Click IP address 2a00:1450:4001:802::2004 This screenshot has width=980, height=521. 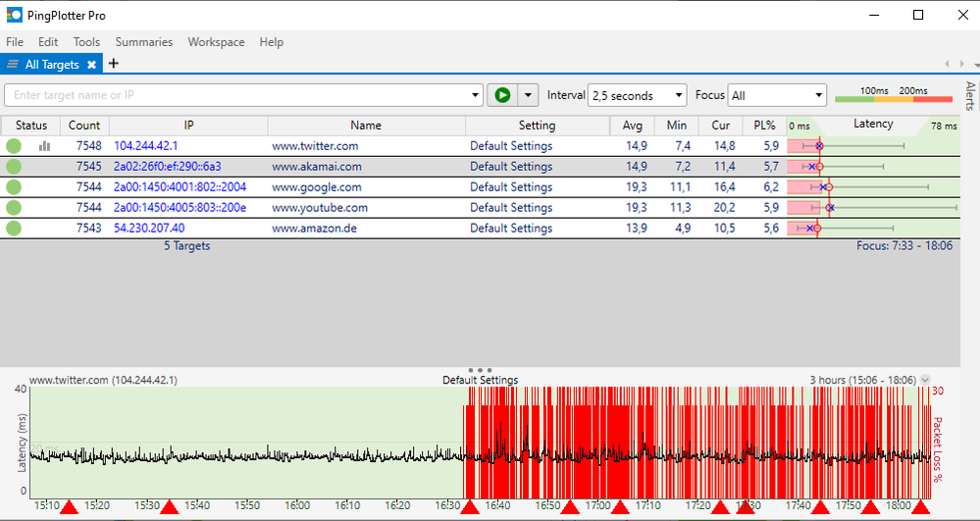click(180, 187)
